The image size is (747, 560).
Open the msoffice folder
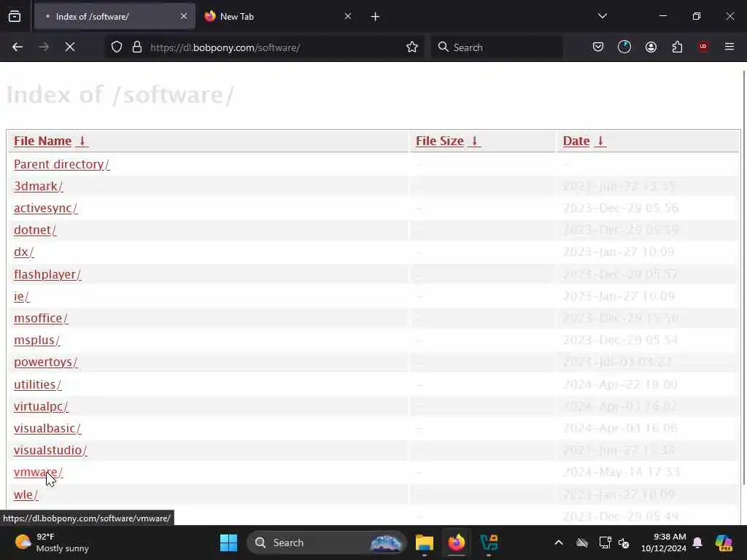pos(41,318)
